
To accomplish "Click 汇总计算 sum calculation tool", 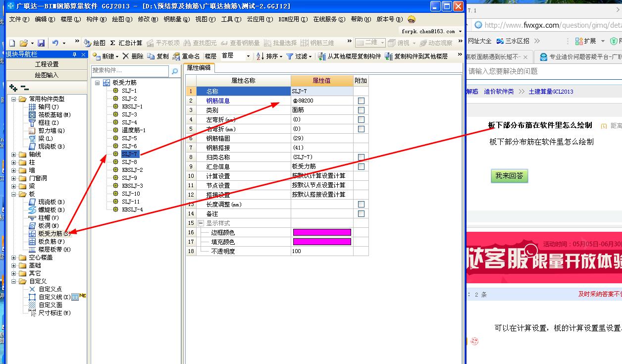I will (x=126, y=43).
